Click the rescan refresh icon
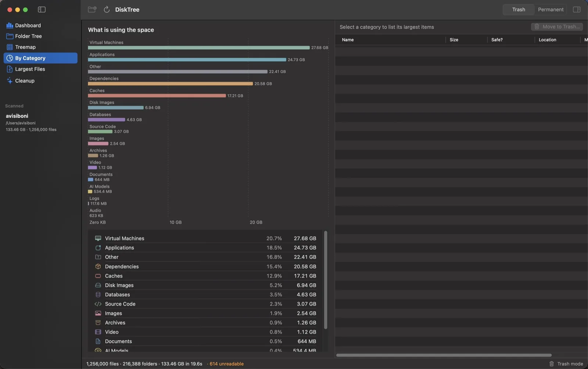The height and width of the screenshot is (369, 588). tap(107, 10)
